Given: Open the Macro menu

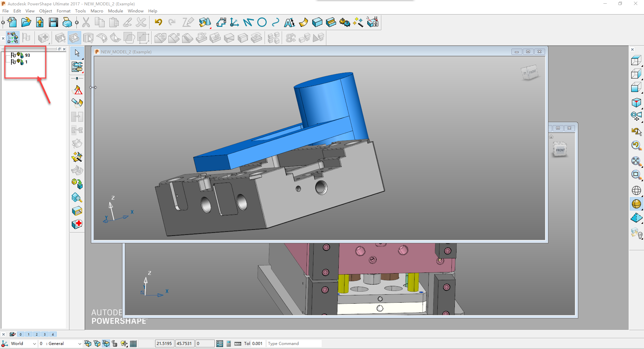Looking at the screenshot, I should click(x=97, y=11).
